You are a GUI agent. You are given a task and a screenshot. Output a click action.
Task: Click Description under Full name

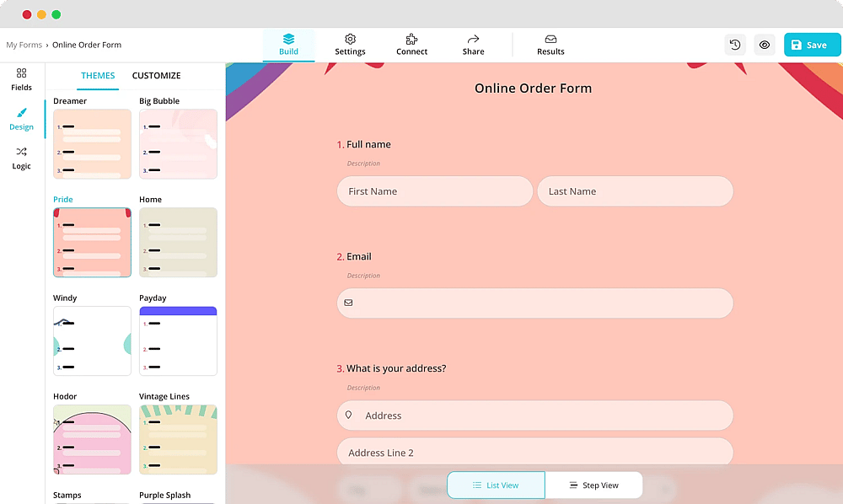pyautogui.click(x=363, y=164)
